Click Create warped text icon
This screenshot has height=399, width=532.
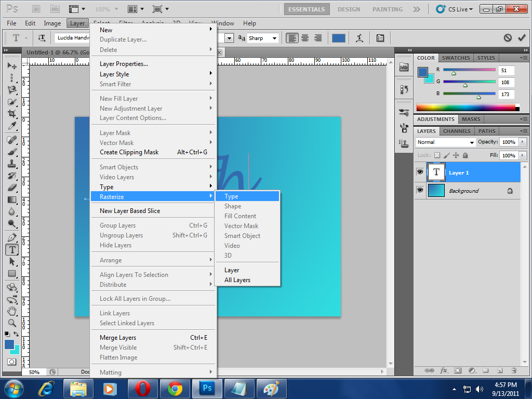[360, 38]
